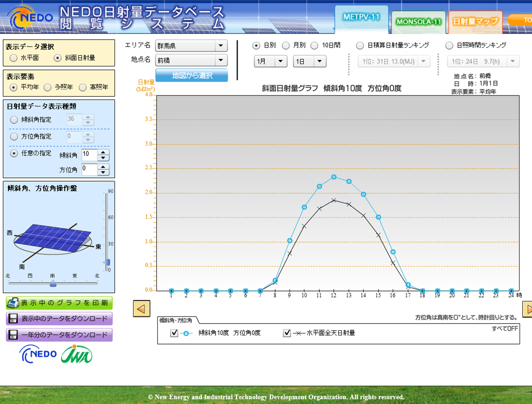Switch to the 日射量マップ tab

475,22
